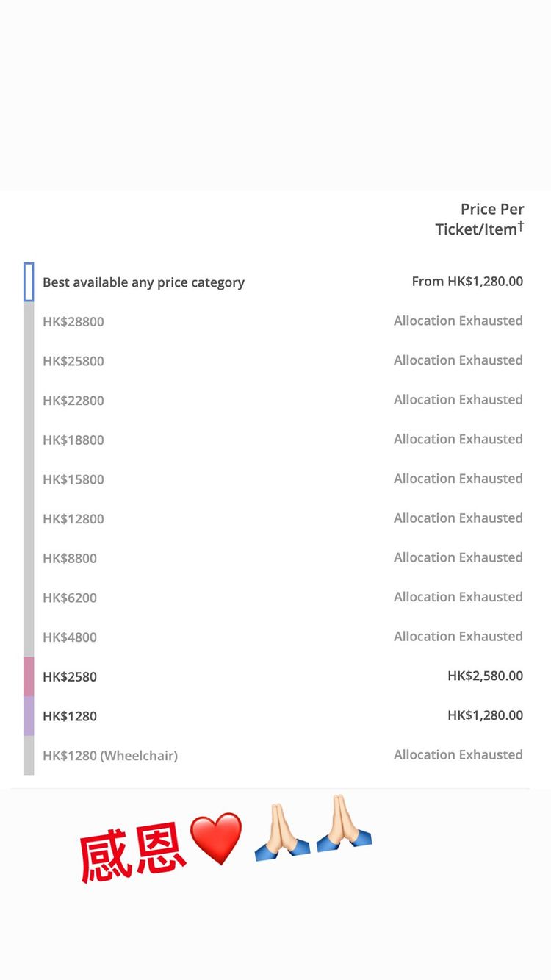Select the HK$28800 price row
Screen dimensions: 551x980
click(274, 321)
